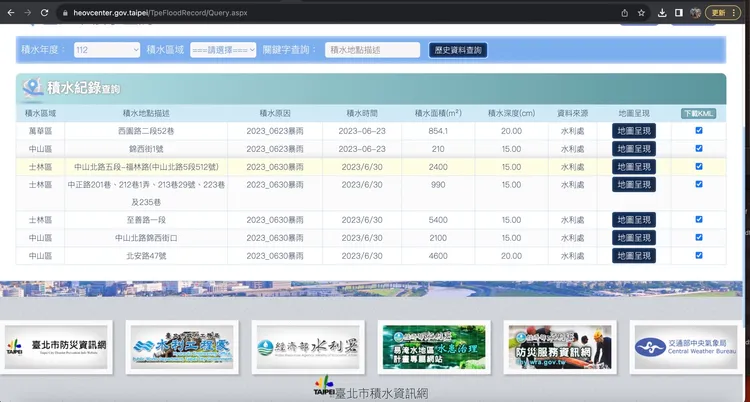Open the 積水年度 year dropdown showing 112
The image size is (750, 402).
(106, 49)
